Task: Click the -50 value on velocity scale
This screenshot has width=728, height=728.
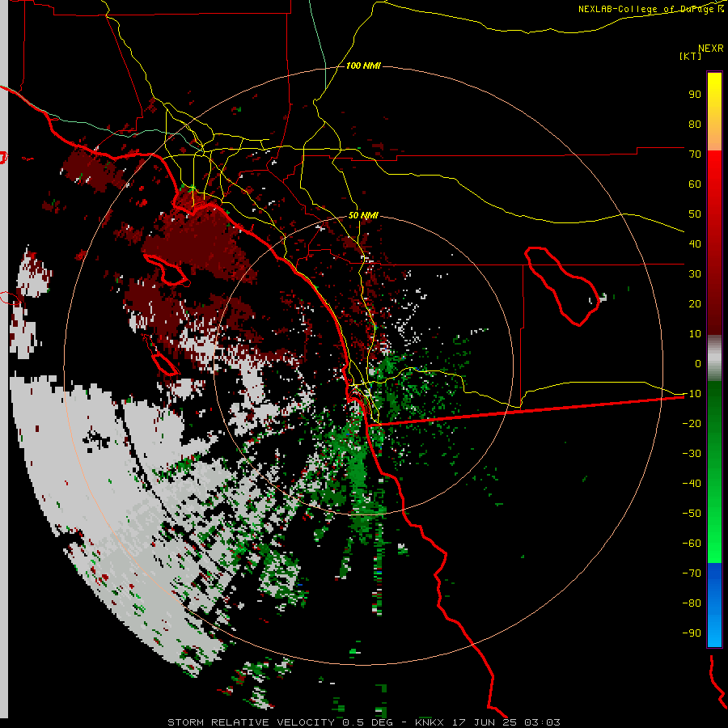Action: point(692,514)
